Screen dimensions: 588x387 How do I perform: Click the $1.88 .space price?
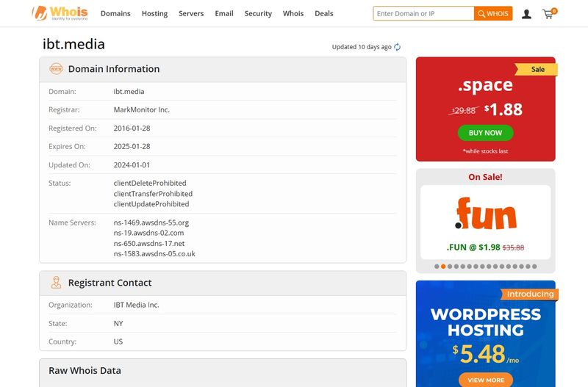click(503, 109)
